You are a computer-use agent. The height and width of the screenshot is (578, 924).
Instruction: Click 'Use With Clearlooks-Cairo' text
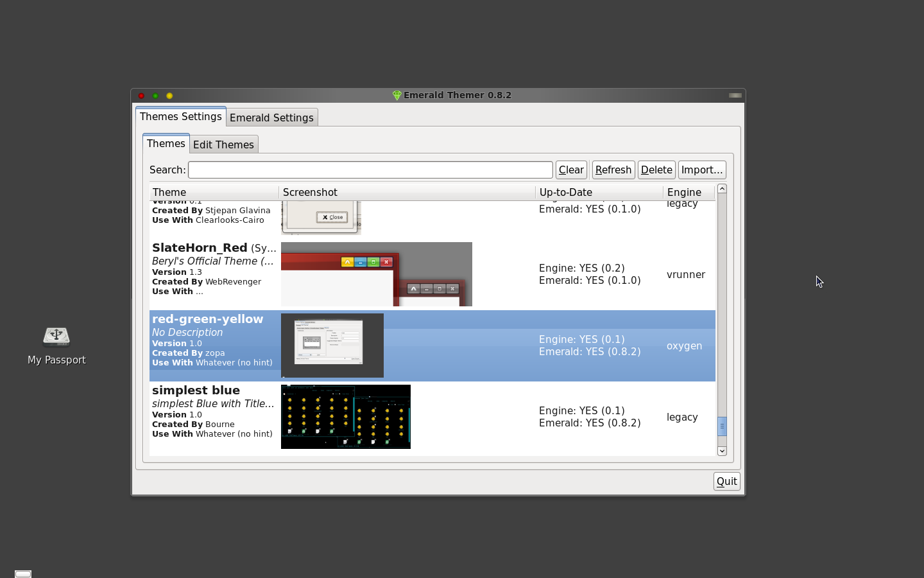208,220
